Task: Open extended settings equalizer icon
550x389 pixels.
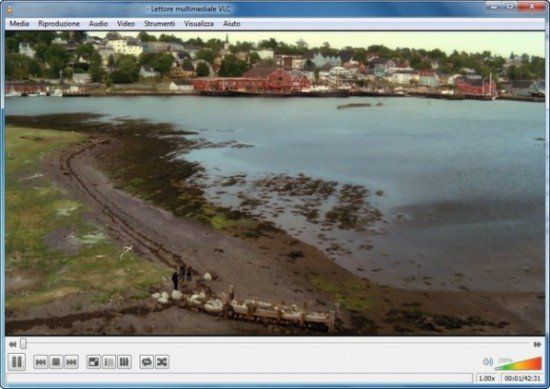Action: [x=124, y=362]
